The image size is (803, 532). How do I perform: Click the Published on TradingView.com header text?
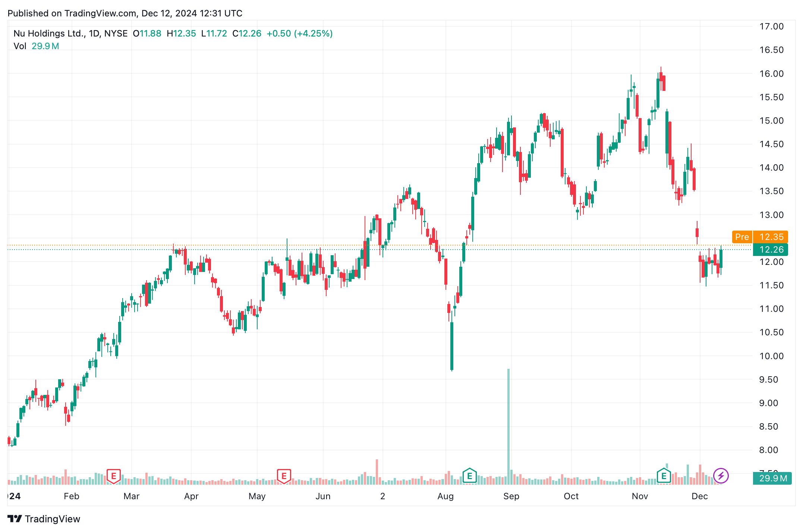125,13
